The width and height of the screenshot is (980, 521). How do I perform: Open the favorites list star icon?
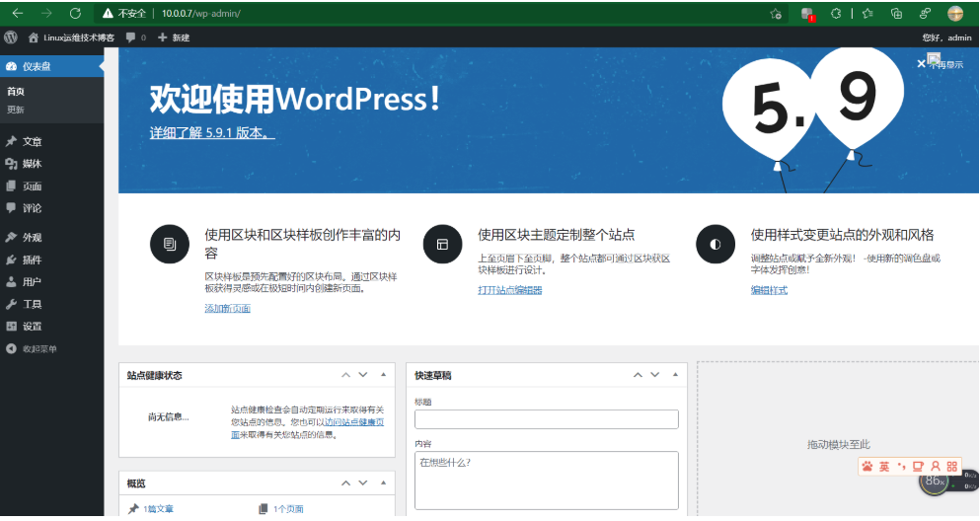[867, 13]
